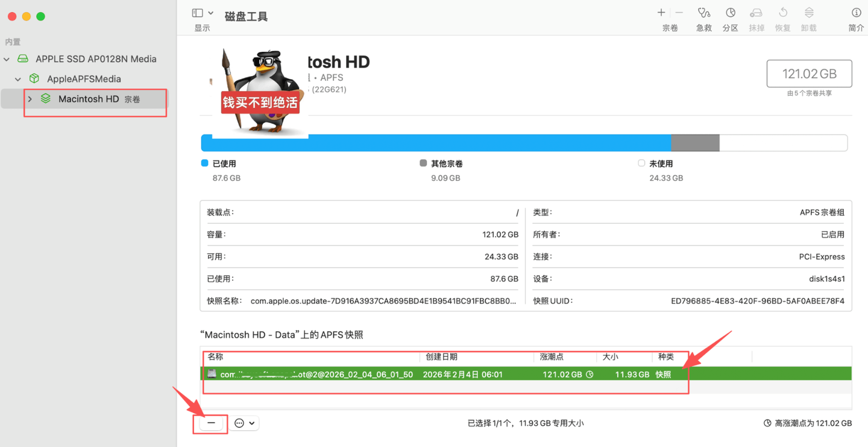Collapse the AppleAPFSMedia disclosure chevron
868x447 pixels.
[x=18, y=79]
